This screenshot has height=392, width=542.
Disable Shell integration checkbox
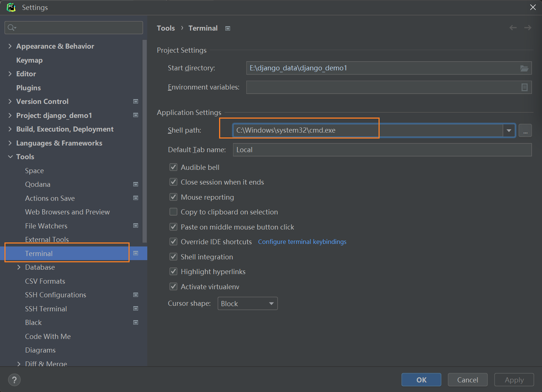(x=174, y=256)
